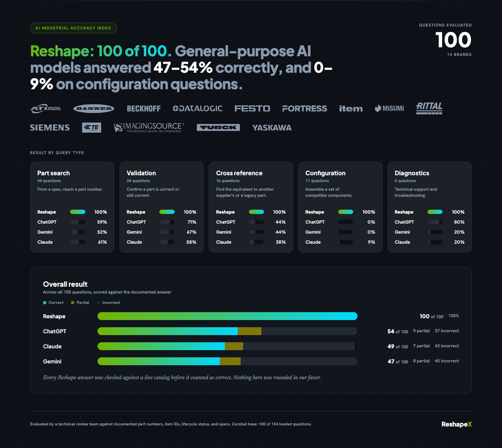Click the '37 incorrect' value
Image resolution: width=502 pixels, height=448 pixels.
447,331
